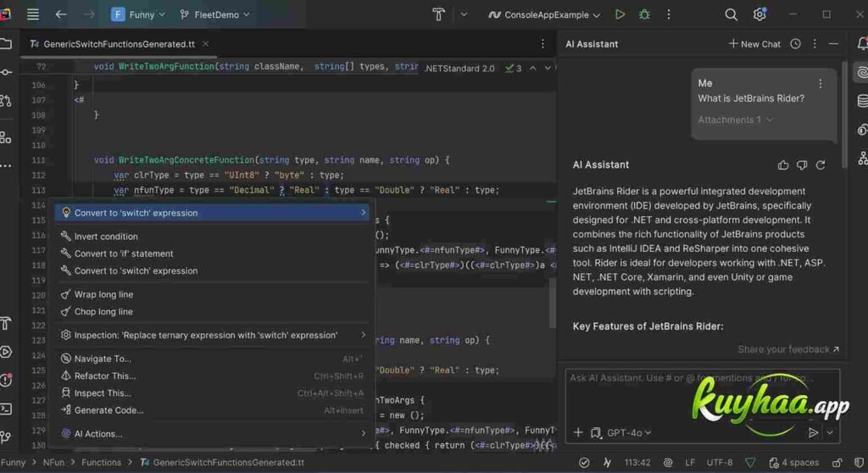Run the ConsoleAppExample configuration
Viewport: 868px width, 473px height.
(x=620, y=14)
